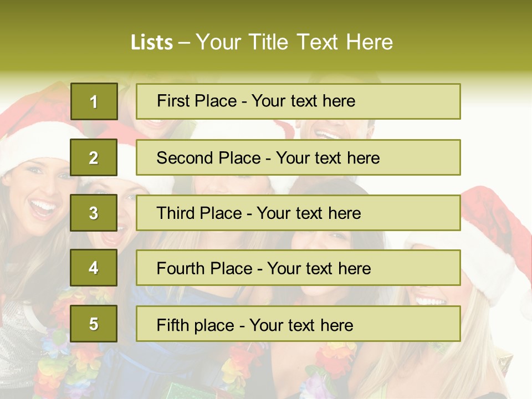This screenshot has height=399, width=532.
Task: Click the number 3 box
Action: 94,213
